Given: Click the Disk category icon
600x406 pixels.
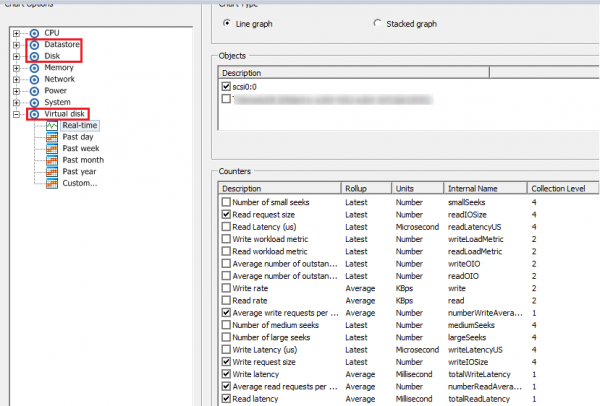Looking at the screenshot, I should (35, 56).
